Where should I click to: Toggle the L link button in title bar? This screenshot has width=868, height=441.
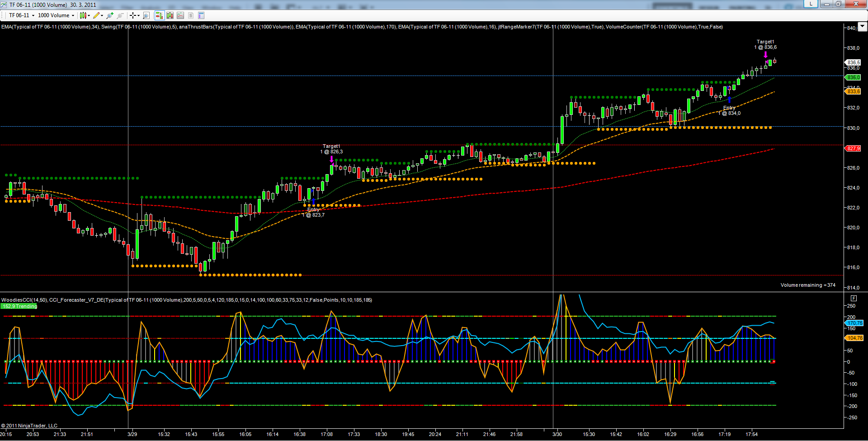(x=811, y=4)
